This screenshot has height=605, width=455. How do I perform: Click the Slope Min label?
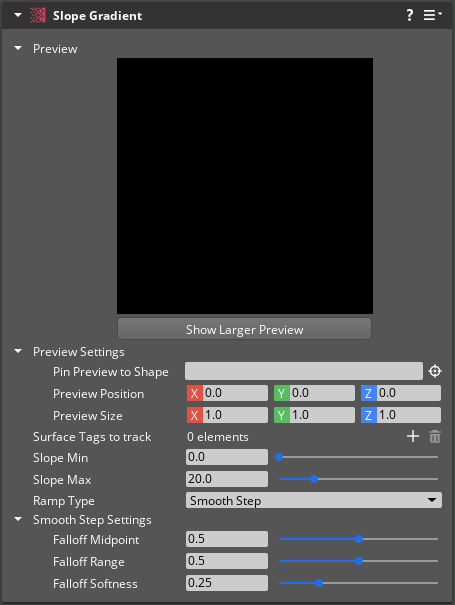61,458
